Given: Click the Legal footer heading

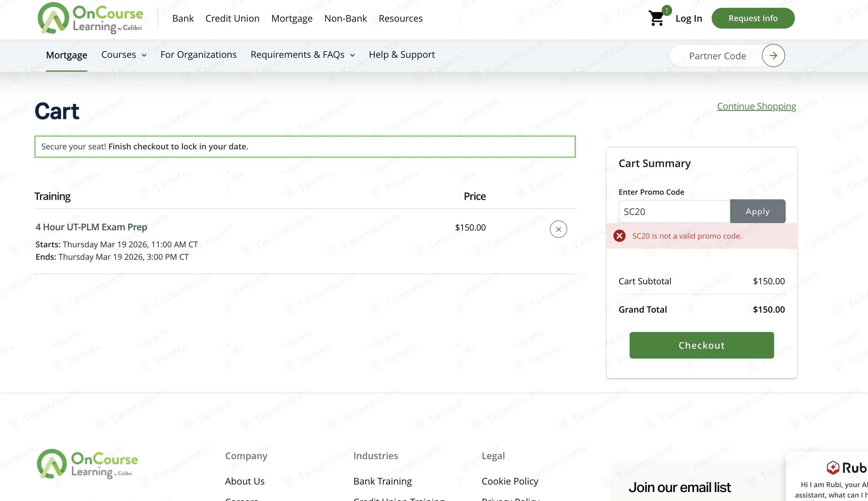Looking at the screenshot, I should pos(493,456).
